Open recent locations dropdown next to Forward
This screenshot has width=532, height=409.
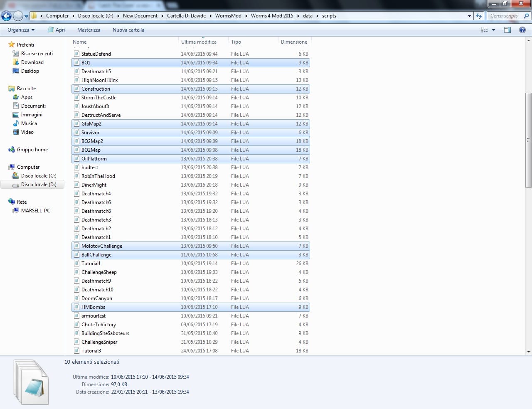26,16
